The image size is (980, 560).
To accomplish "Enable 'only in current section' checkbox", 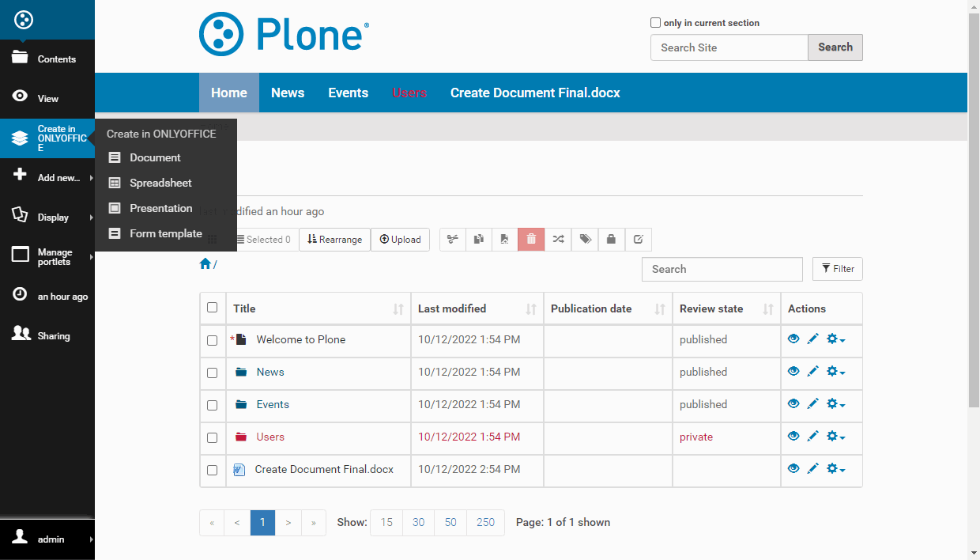I will 655,23.
